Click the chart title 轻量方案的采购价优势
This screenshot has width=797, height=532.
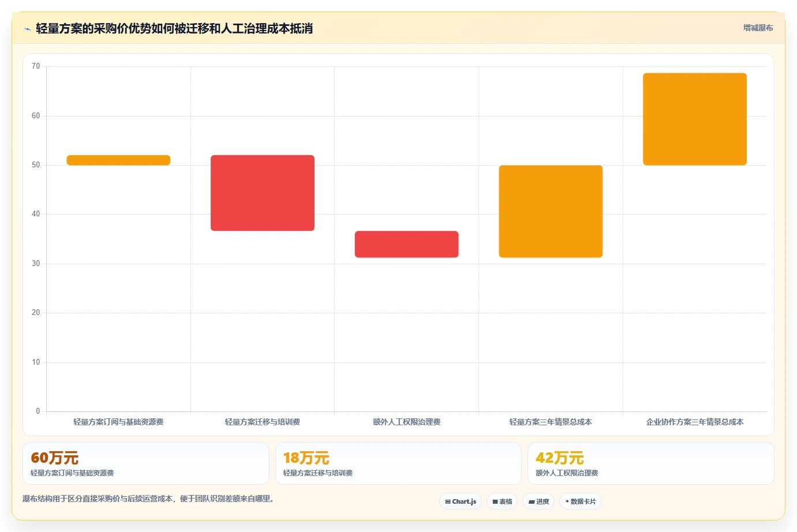(x=174, y=28)
